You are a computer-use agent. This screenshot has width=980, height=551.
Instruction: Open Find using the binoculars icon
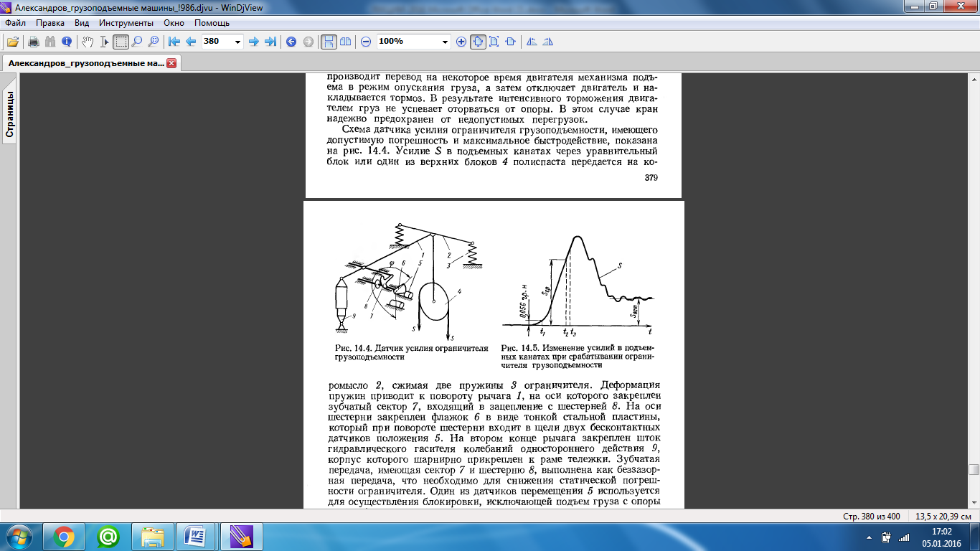tap(50, 42)
